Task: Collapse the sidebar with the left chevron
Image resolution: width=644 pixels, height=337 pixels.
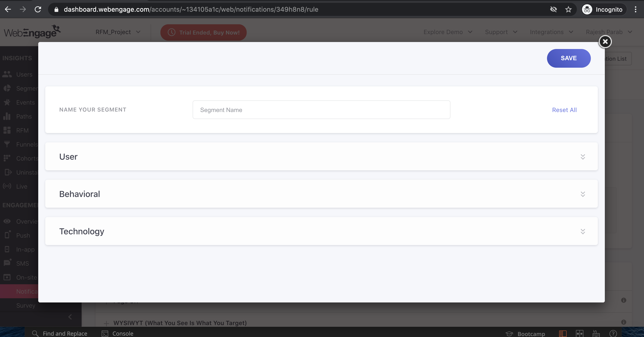Action: [x=70, y=317]
